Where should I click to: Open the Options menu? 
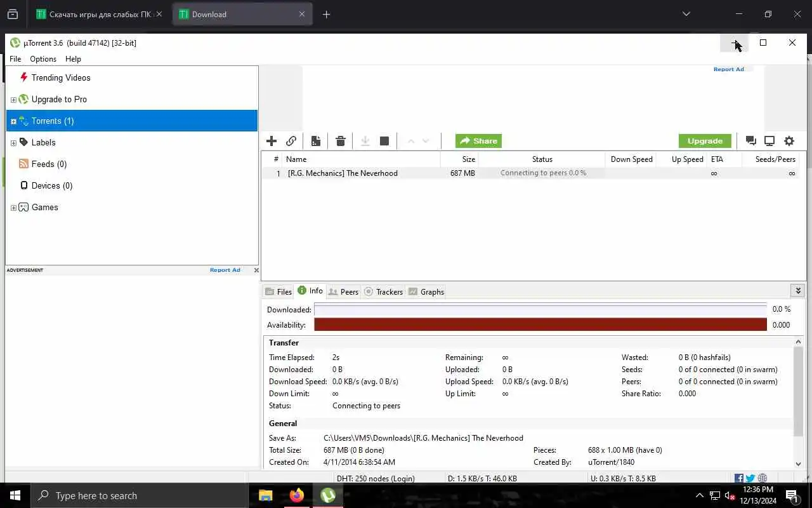[x=43, y=58]
